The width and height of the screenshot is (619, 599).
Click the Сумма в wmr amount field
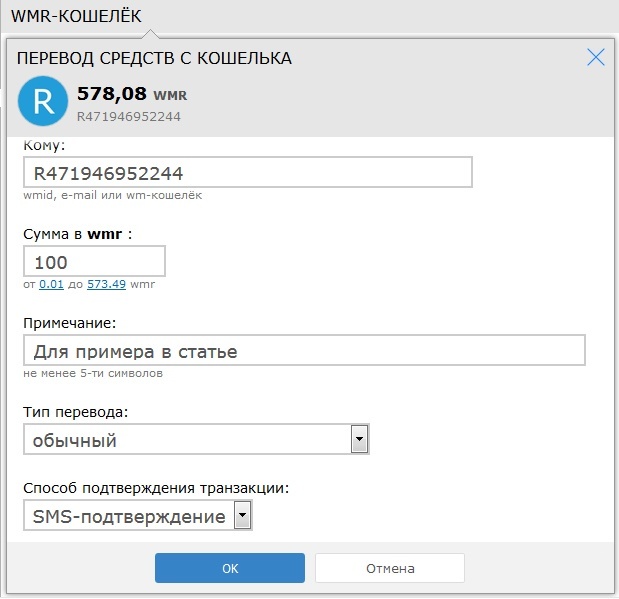[94, 261]
